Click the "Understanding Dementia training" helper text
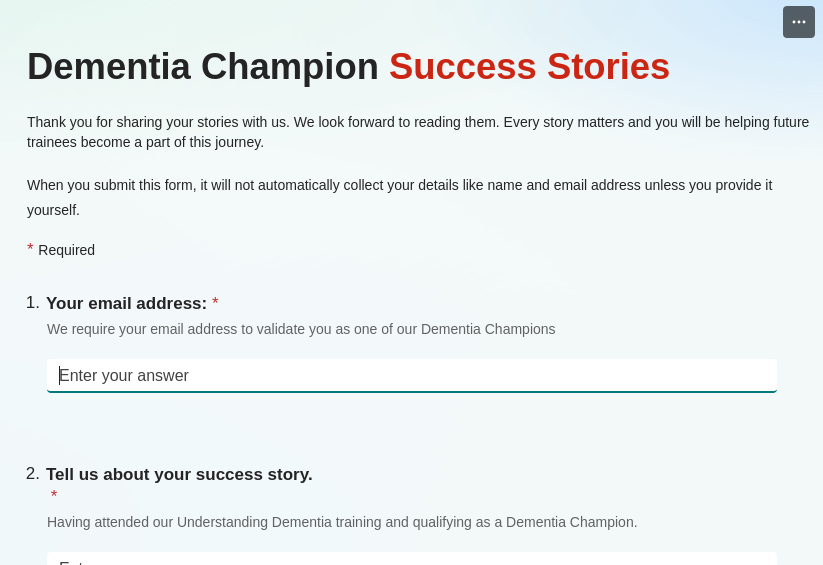The height and width of the screenshot is (565, 823). (342, 522)
